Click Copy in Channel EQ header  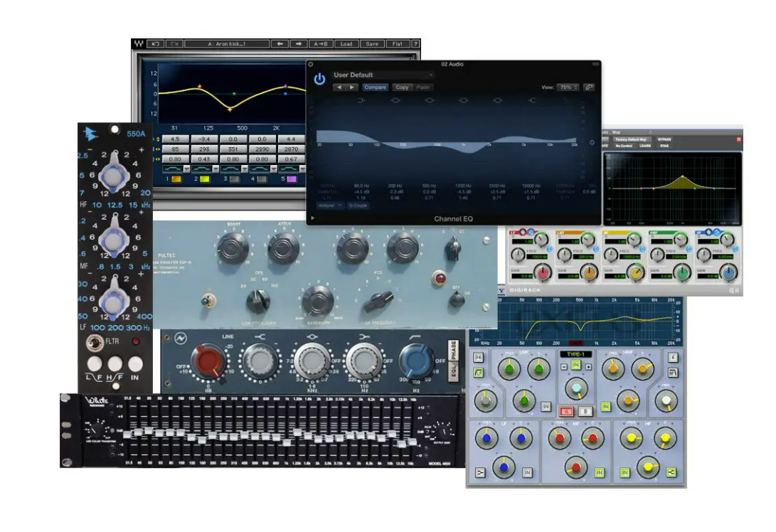[x=402, y=87]
